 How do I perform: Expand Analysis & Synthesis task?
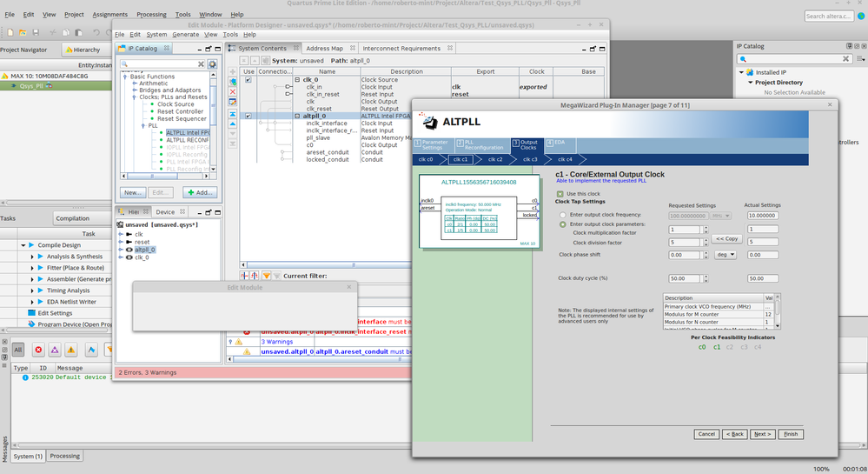click(31, 257)
